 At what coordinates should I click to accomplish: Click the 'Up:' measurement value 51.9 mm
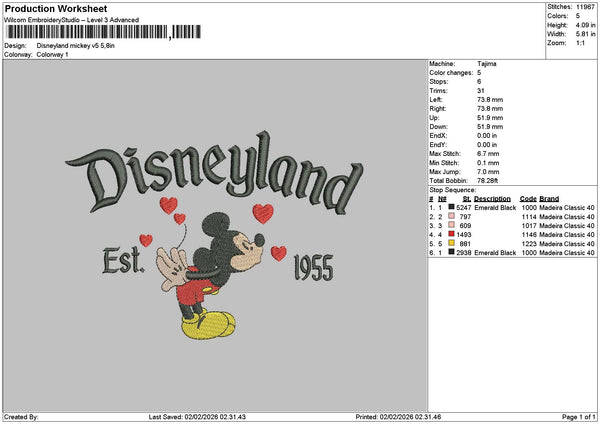click(490, 118)
